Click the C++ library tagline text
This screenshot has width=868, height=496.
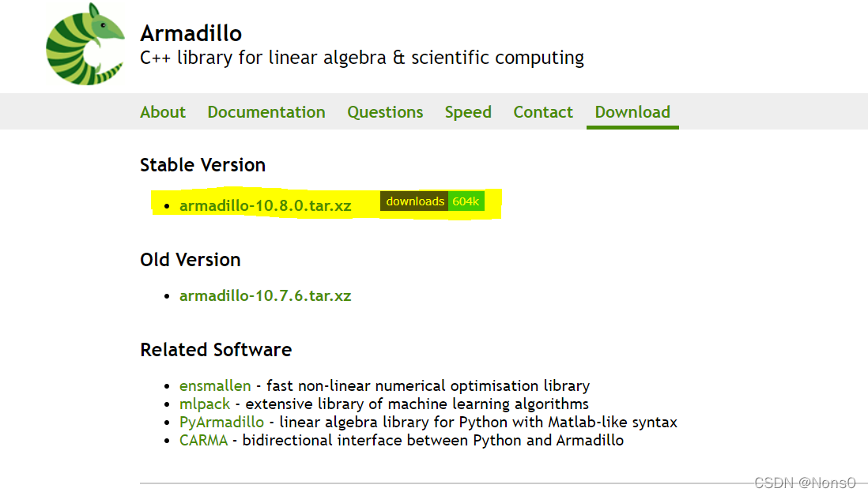[x=362, y=58]
